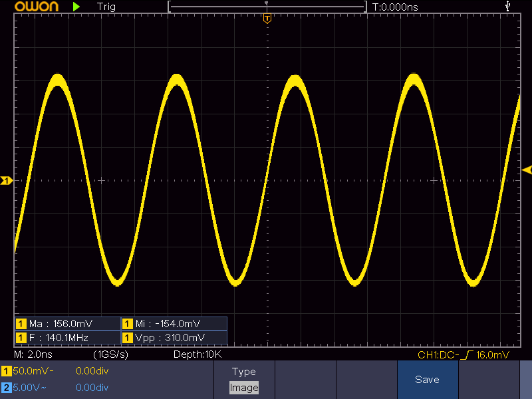Click the Ma measurement channel badge
The width and height of the screenshot is (532, 399).
21,324
